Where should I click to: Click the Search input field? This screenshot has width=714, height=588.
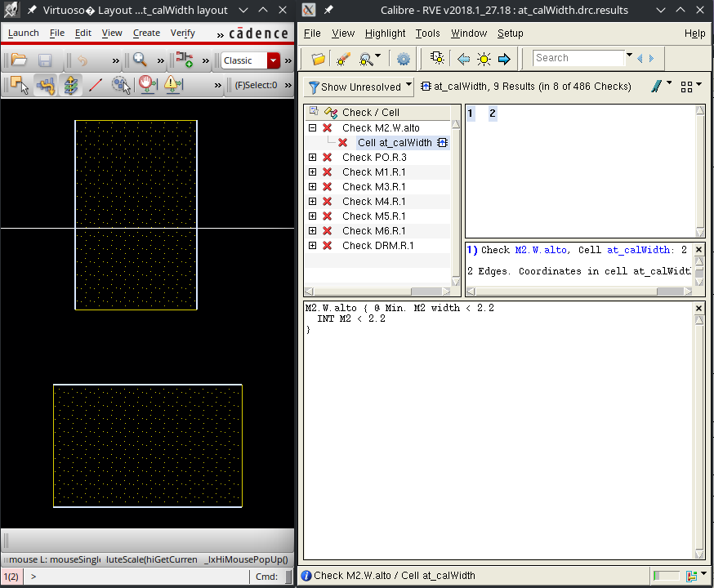tap(578, 58)
